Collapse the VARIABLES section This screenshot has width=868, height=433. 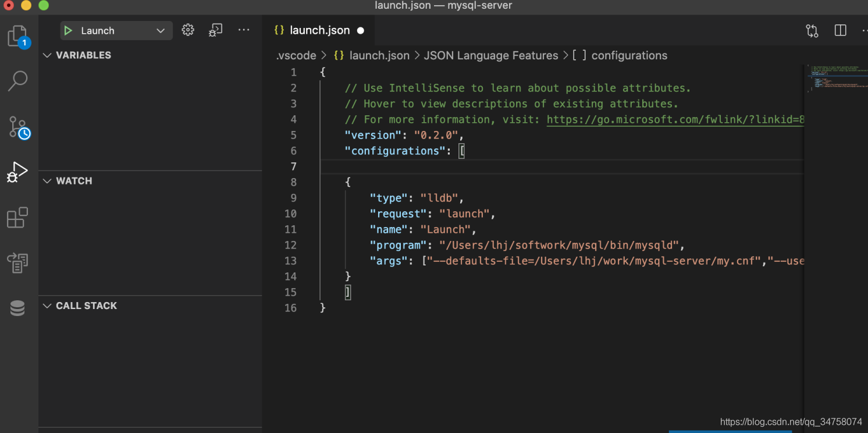[83, 55]
